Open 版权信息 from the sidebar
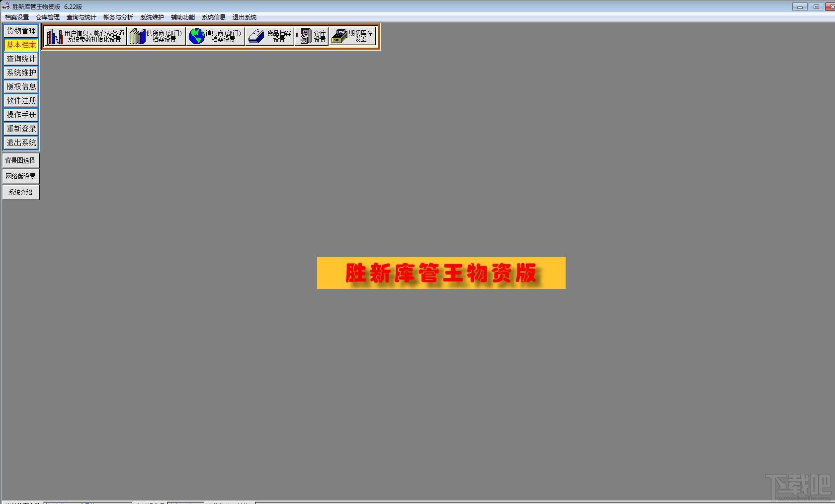Image resolution: width=835 pixels, height=504 pixels. click(x=21, y=86)
